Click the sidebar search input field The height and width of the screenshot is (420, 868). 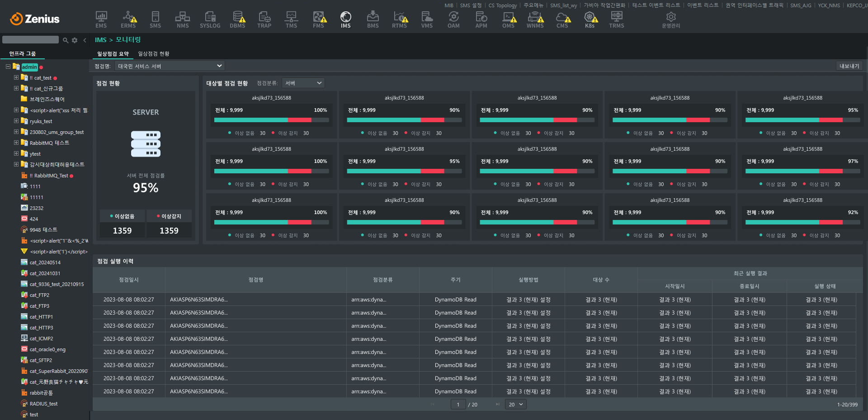pyautogui.click(x=30, y=40)
